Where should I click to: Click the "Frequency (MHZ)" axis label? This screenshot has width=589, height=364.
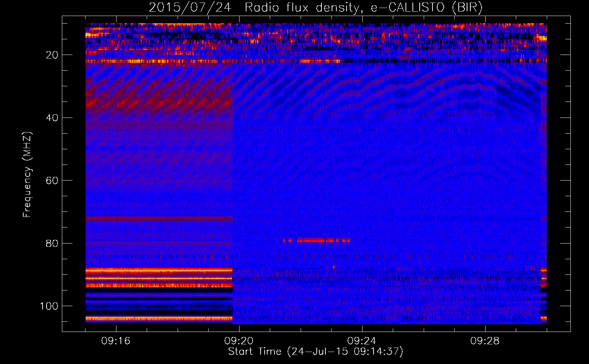click(x=27, y=175)
